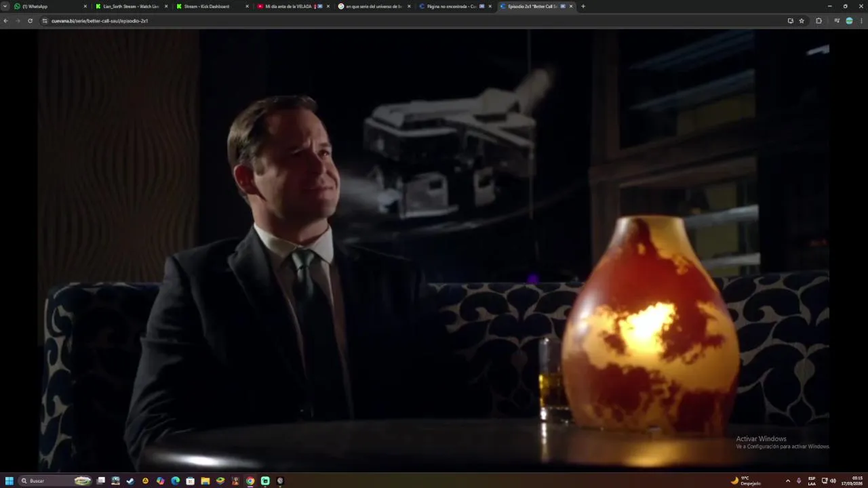
Task: Launch Steam from the taskbar
Action: pos(130,481)
